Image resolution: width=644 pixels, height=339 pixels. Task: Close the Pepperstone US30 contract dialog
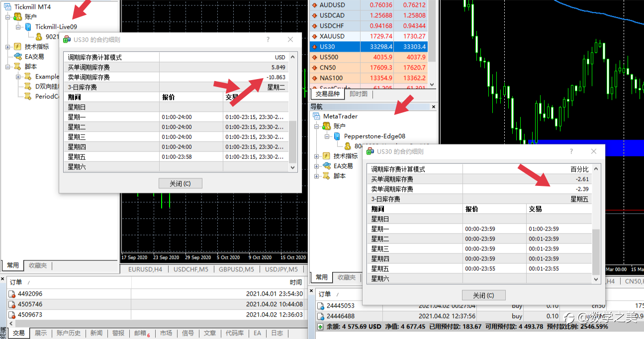tap(593, 152)
